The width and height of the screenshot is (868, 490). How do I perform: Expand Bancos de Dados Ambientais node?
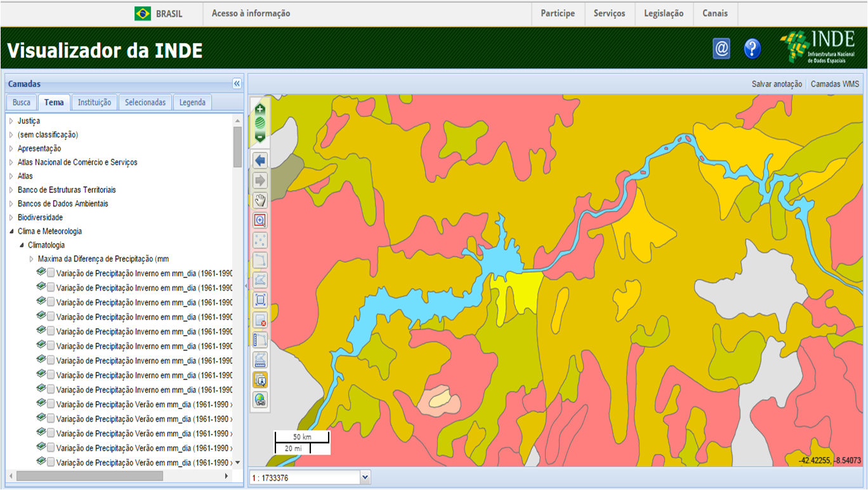pos(11,204)
